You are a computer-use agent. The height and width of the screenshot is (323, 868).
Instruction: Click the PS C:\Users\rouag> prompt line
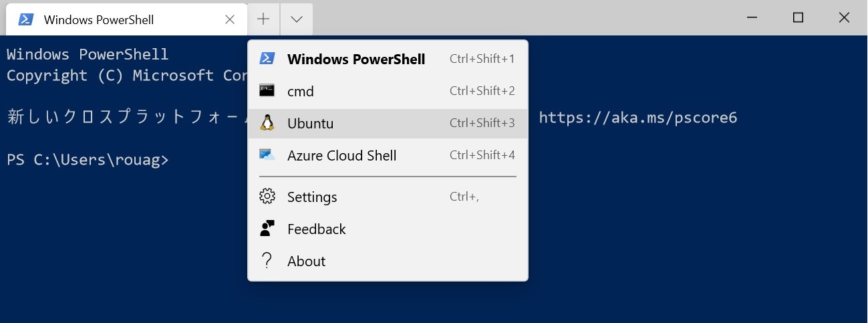(x=88, y=160)
